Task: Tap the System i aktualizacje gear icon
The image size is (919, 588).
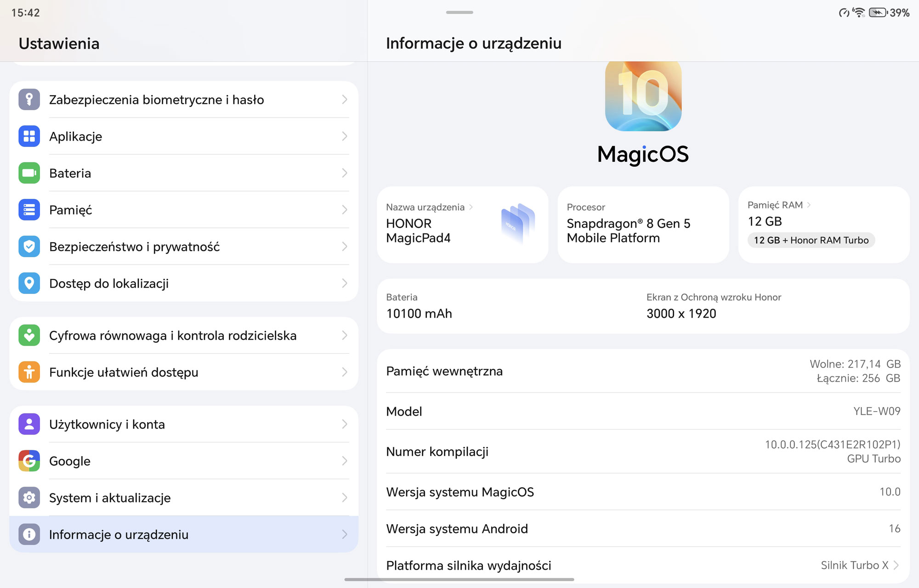Action: pos(29,498)
